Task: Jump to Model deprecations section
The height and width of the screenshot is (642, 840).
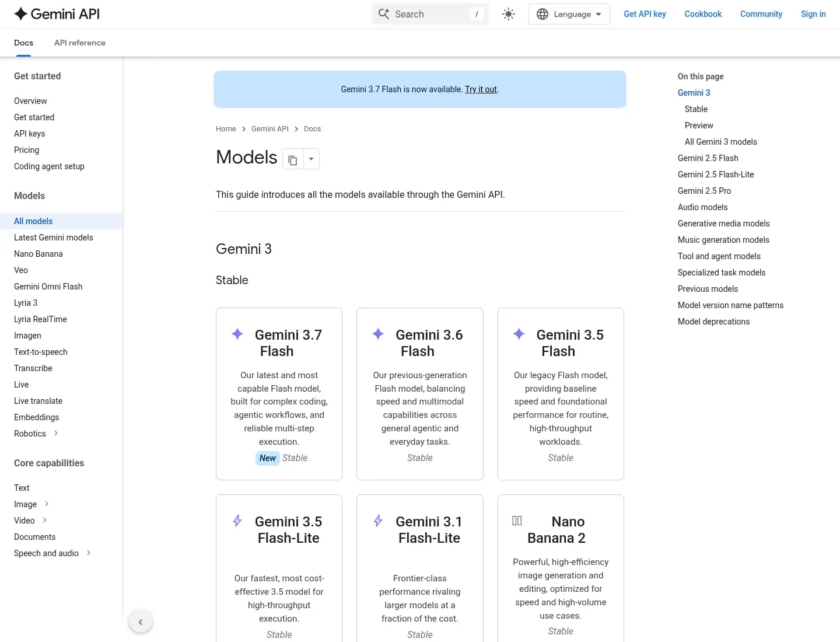Action: (713, 322)
